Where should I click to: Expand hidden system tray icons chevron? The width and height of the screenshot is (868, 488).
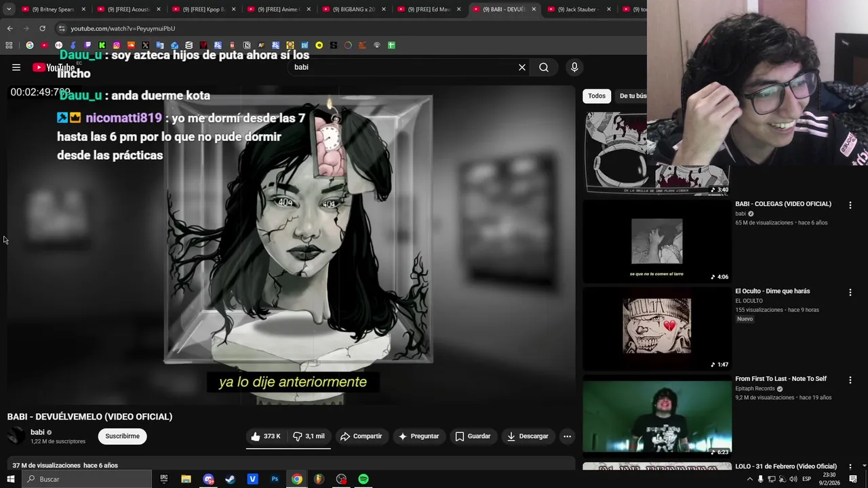tap(749, 479)
